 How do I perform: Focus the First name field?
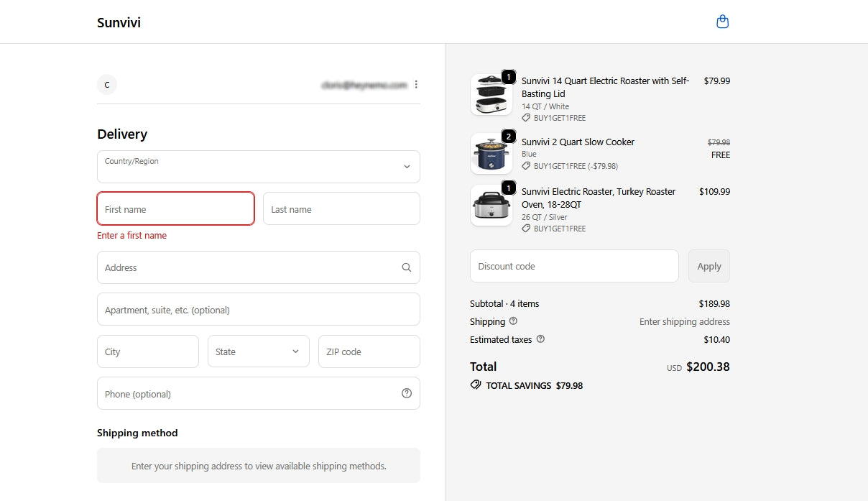[x=175, y=209]
